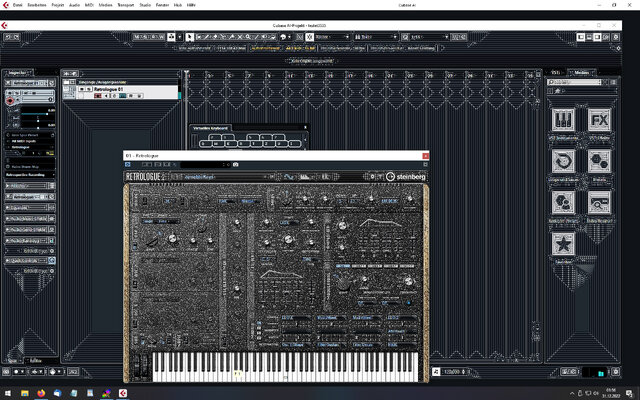Open the VST Effekte FX tile
The height and width of the screenshot is (400, 640).
pos(599,120)
